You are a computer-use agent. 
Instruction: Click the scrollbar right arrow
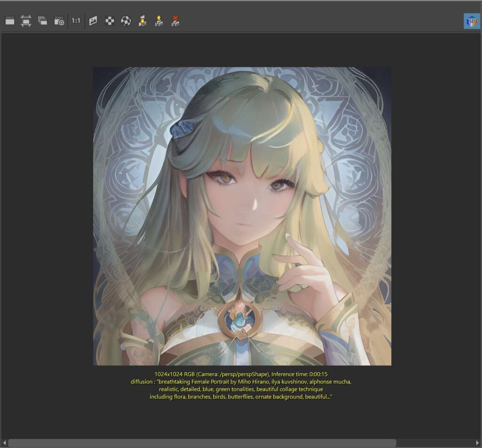tap(477, 443)
